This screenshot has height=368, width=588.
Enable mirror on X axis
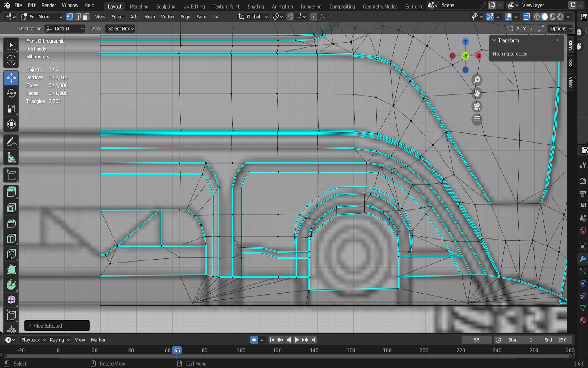tap(518, 29)
